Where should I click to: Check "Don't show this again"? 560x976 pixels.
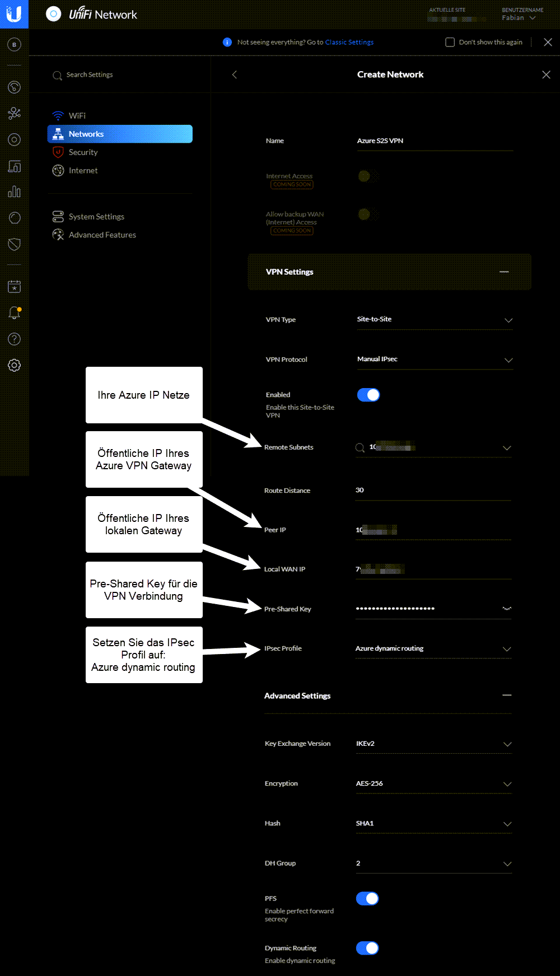click(x=450, y=42)
